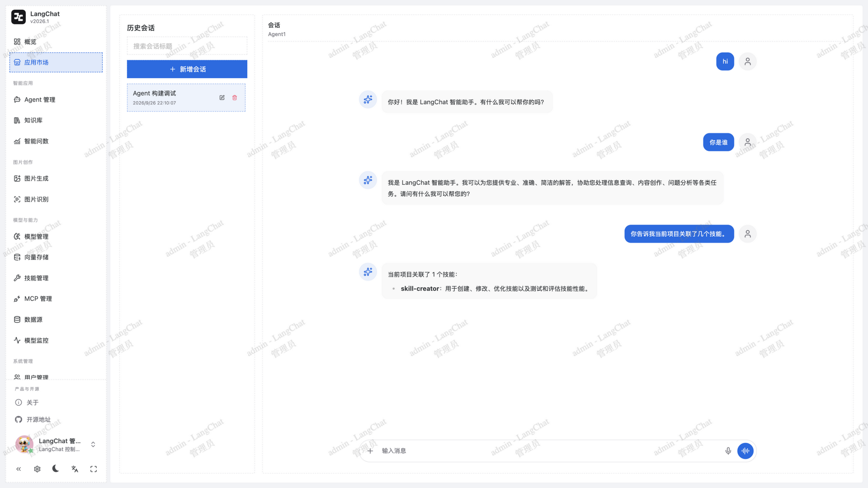Click user avatar beside 几个技能 message
Image resolution: width=868 pixels, height=488 pixels.
pos(748,234)
